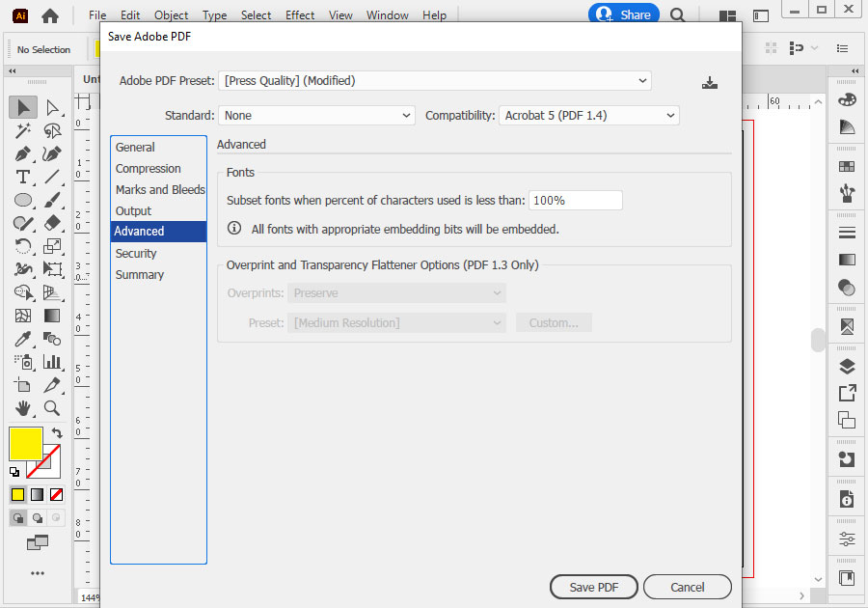868x608 pixels.
Task: Click the home icon
Action: coord(50,15)
